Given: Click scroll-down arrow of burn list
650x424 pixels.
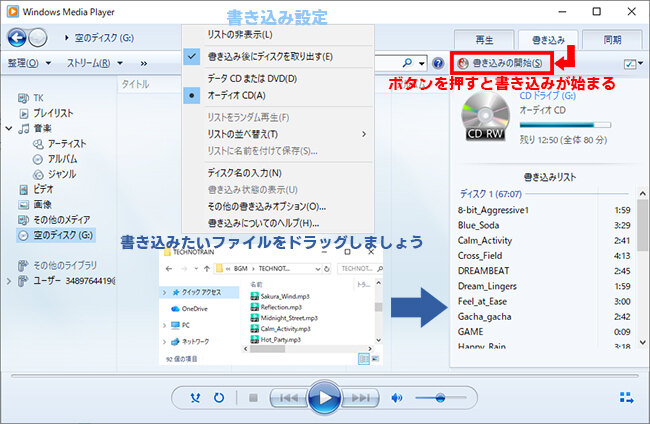Looking at the screenshot, I should tap(642, 342).
